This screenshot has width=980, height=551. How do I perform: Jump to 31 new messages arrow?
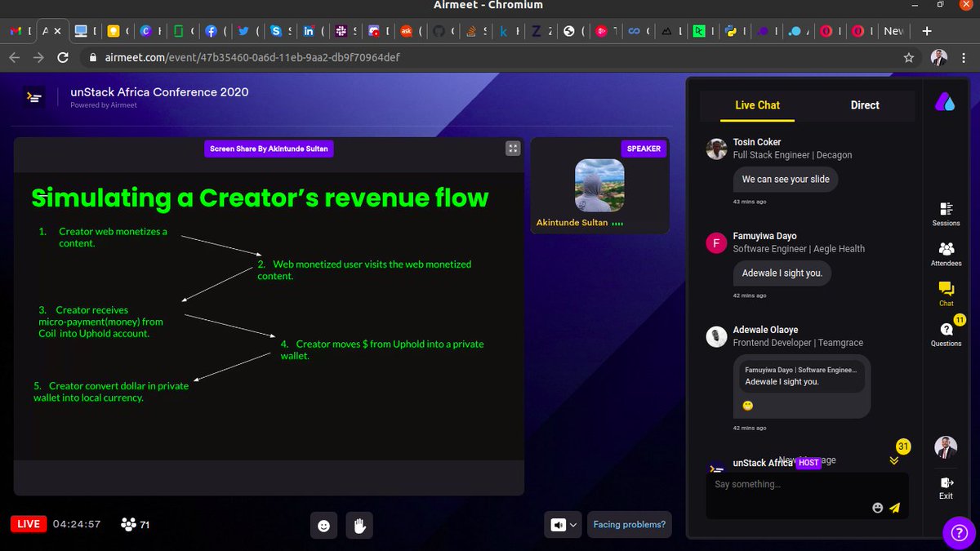(x=894, y=460)
